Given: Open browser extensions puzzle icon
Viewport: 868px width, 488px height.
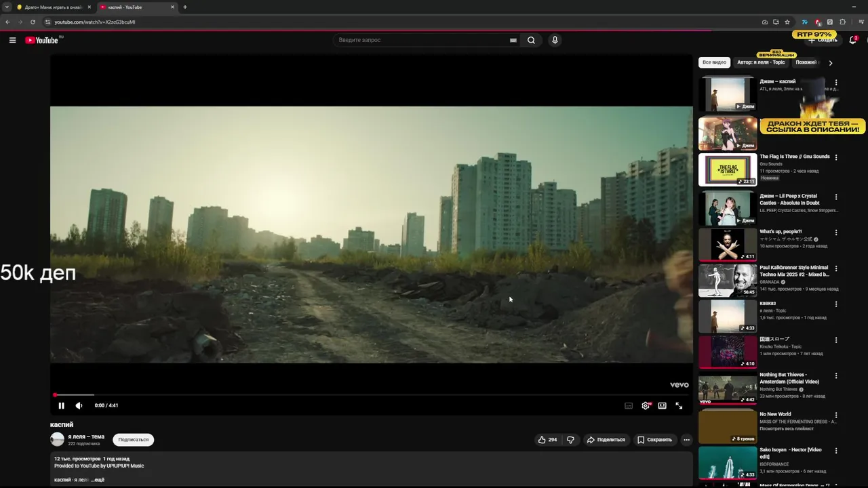Looking at the screenshot, I should tap(843, 22).
